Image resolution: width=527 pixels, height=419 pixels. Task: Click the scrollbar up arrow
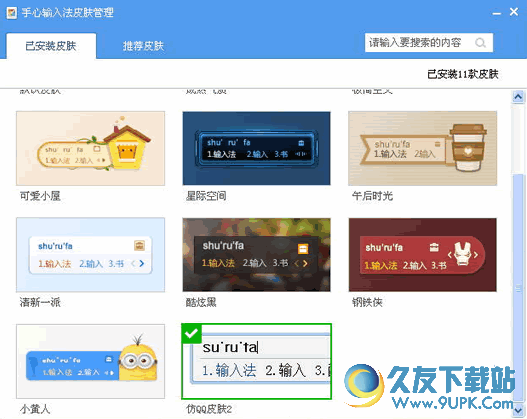coord(518,97)
